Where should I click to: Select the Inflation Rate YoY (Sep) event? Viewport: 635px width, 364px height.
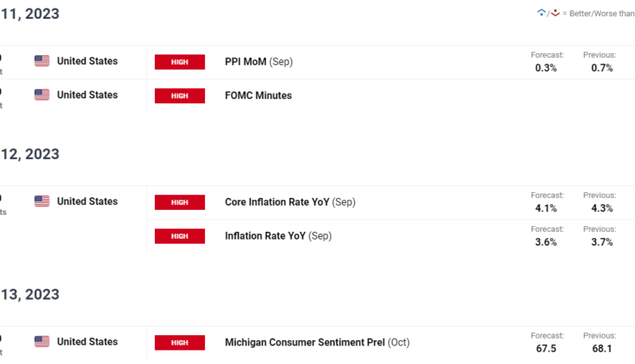tap(278, 236)
